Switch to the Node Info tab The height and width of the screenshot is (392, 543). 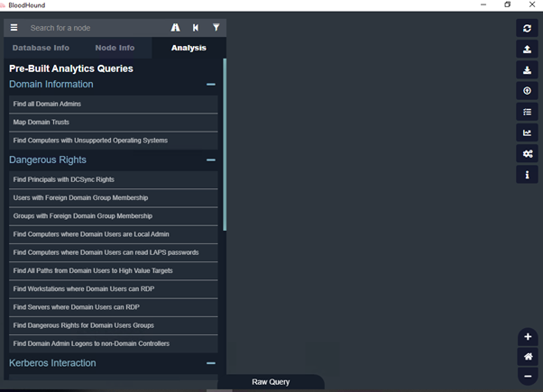coord(115,48)
